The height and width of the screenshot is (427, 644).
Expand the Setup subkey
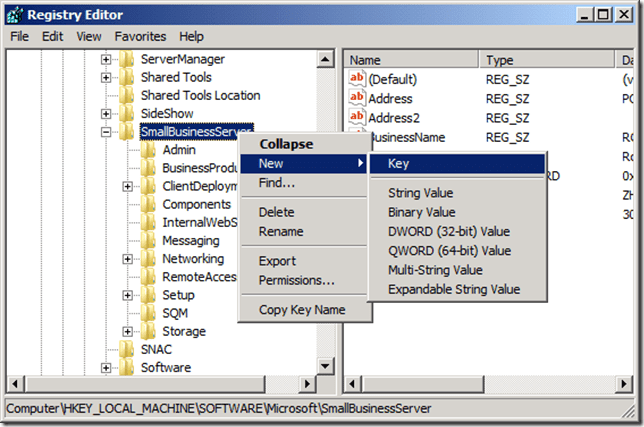[x=128, y=295]
